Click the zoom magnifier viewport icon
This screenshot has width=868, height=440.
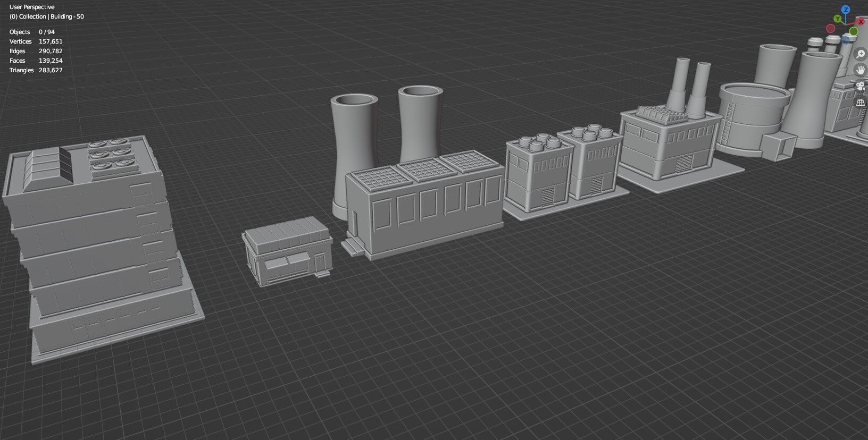[861, 54]
